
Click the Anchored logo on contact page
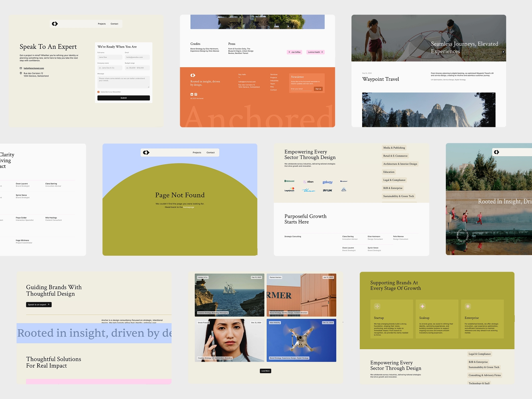pos(55,24)
